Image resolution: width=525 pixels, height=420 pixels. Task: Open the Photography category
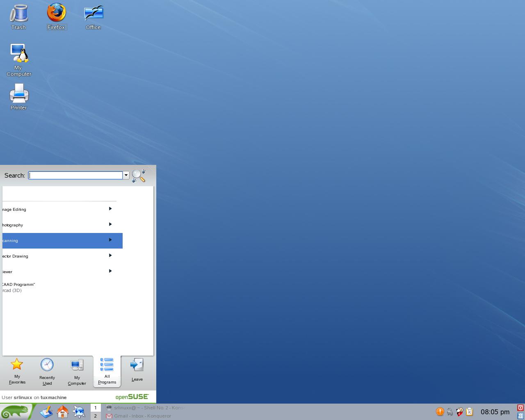pos(62,225)
